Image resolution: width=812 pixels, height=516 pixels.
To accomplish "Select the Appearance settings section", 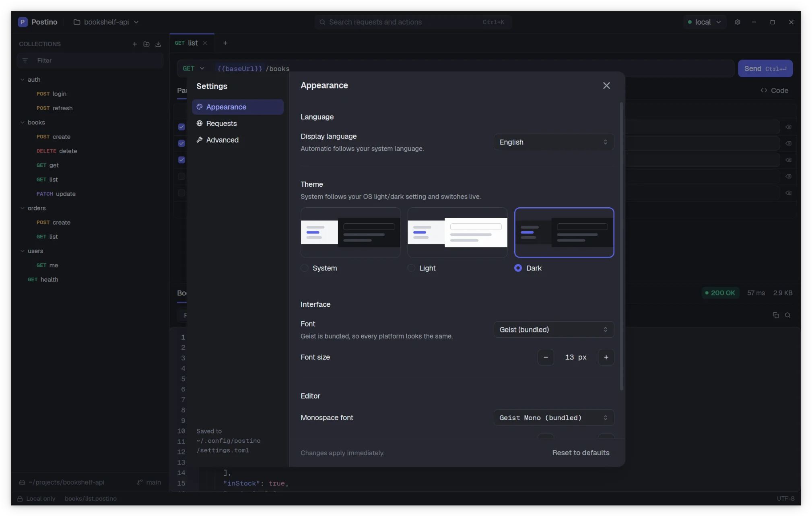I will [238, 107].
